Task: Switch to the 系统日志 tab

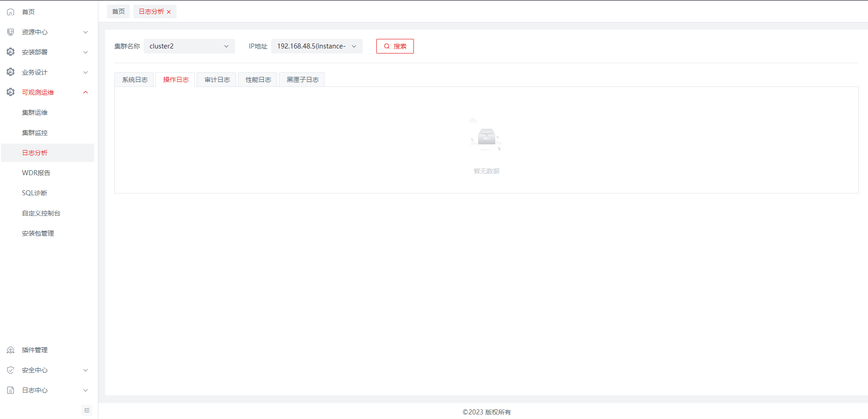Action: coord(134,80)
